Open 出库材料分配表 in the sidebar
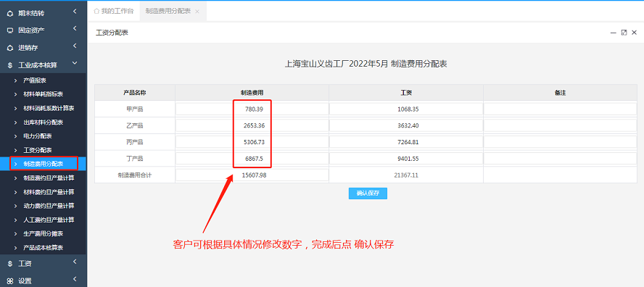This screenshot has width=644, height=287. [43, 122]
